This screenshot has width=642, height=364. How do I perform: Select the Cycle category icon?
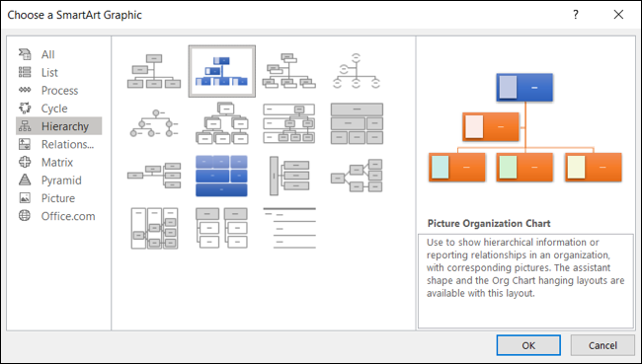click(x=25, y=108)
